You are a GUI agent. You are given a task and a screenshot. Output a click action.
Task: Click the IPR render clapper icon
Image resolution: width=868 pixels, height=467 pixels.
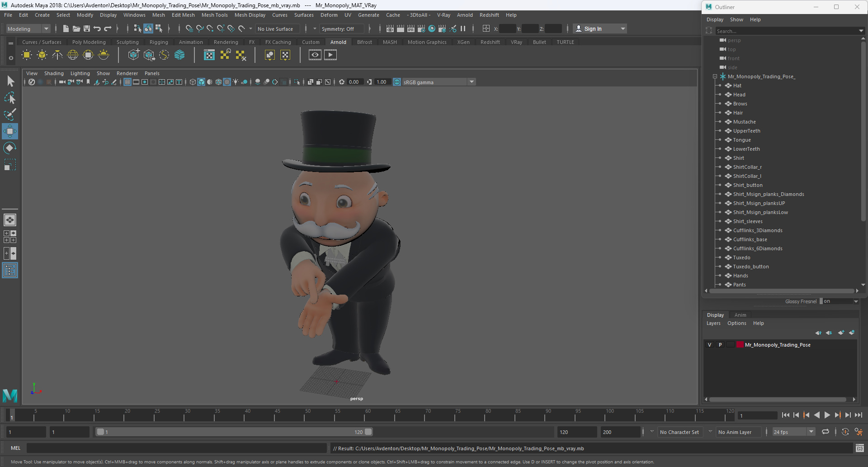411,29
